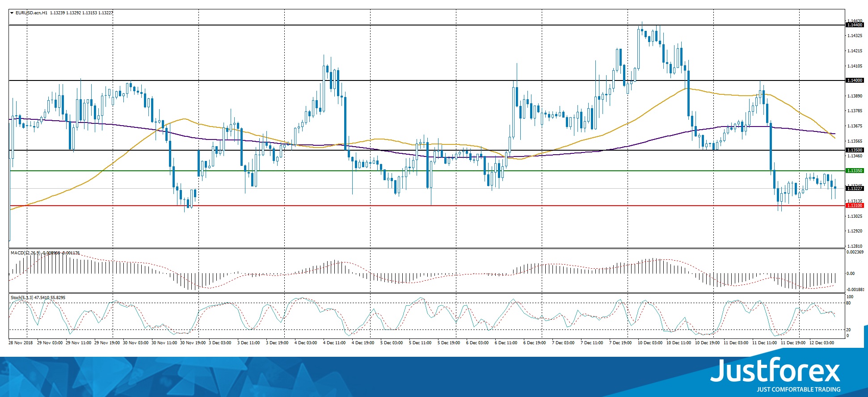Click the 30 Nov 03:00 time label
This screenshot has height=397, width=868.
135,343
